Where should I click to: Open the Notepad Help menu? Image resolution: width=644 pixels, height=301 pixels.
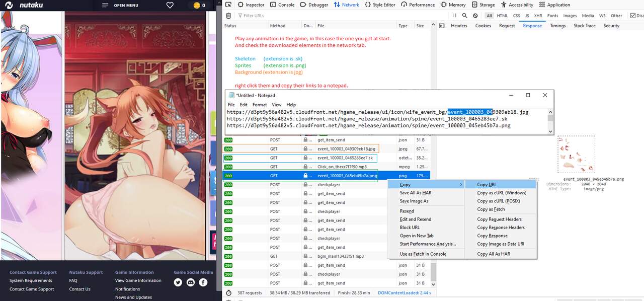pyautogui.click(x=291, y=105)
